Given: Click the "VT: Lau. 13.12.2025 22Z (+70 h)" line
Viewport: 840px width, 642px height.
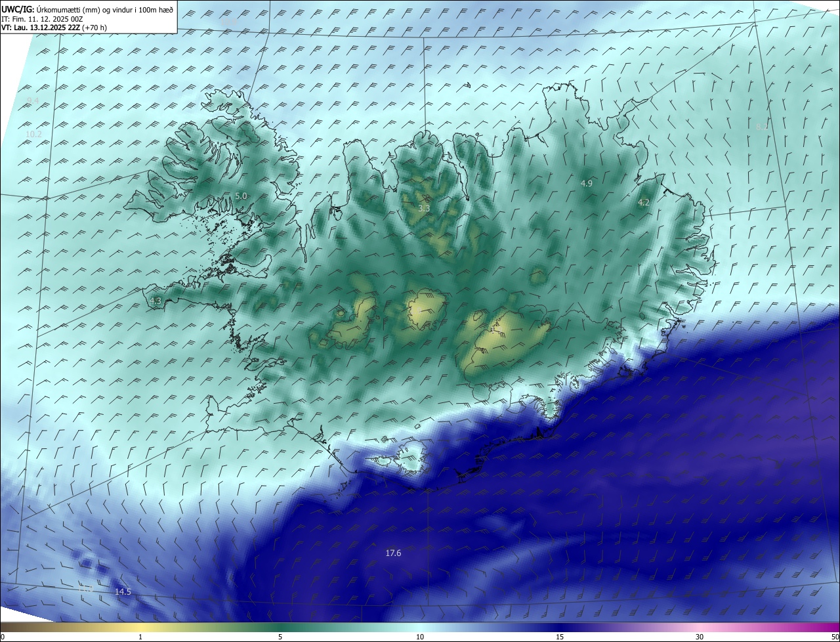Looking at the screenshot, I should (x=54, y=28).
